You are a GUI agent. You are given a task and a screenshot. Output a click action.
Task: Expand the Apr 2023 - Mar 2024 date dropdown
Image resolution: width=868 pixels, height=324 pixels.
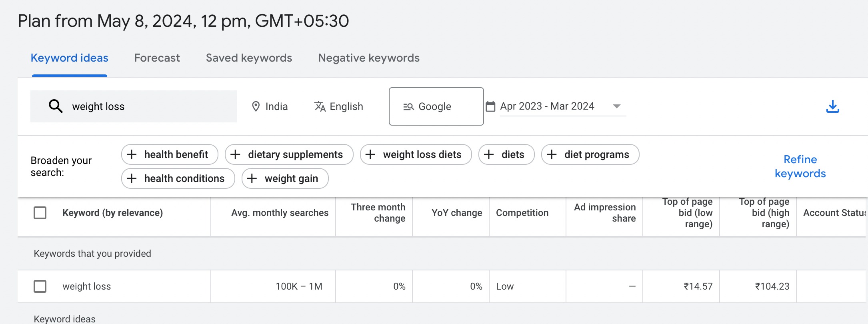click(x=616, y=106)
